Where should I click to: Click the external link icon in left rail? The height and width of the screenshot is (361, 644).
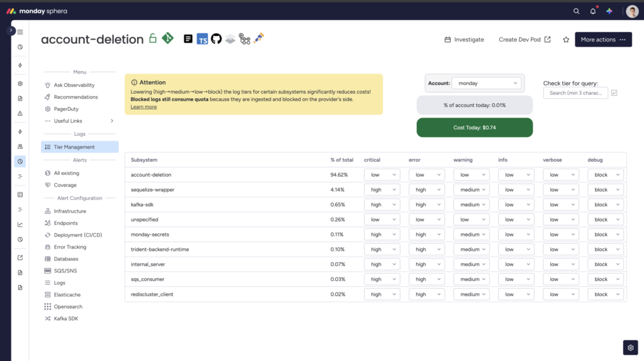point(20,257)
